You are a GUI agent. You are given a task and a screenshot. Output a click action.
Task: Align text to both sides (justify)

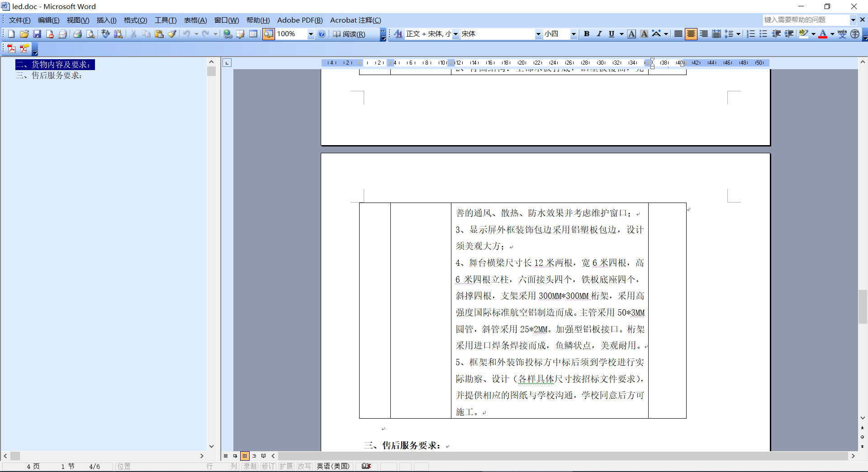click(678, 34)
